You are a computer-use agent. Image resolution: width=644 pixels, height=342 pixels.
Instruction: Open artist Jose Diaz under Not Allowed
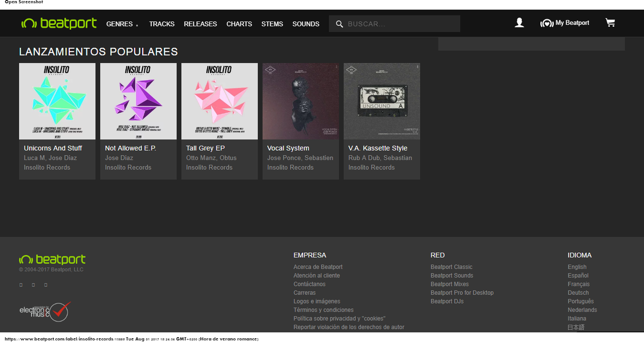tap(119, 158)
